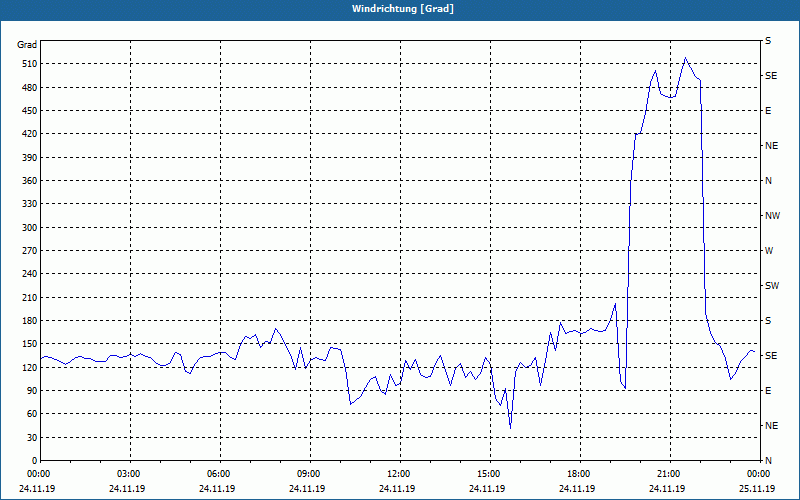Click the 30 y-axis label

pyautogui.click(x=32, y=437)
